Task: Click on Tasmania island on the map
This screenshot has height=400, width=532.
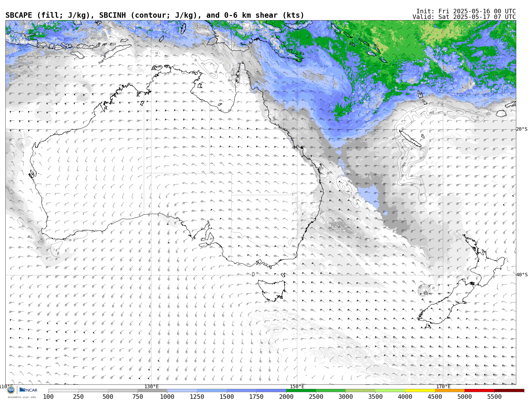Action: (x=272, y=290)
